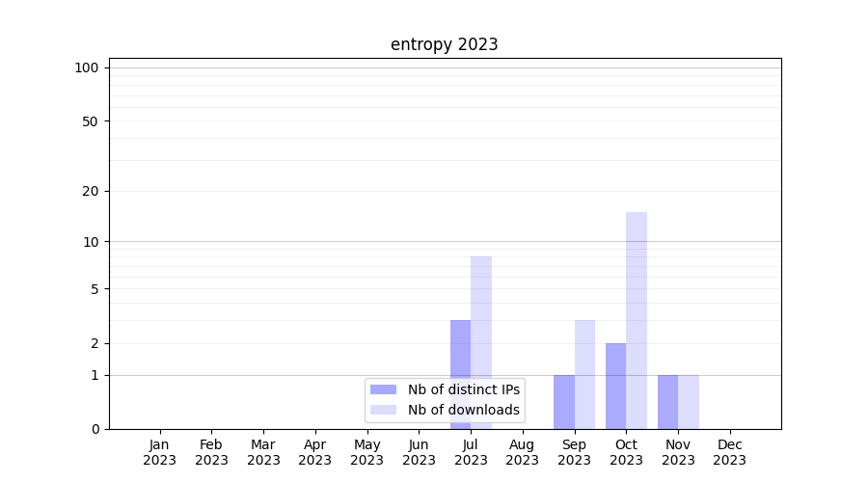Select the November downloads bar
This screenshot has height=482, width=868.
[689, 402]
